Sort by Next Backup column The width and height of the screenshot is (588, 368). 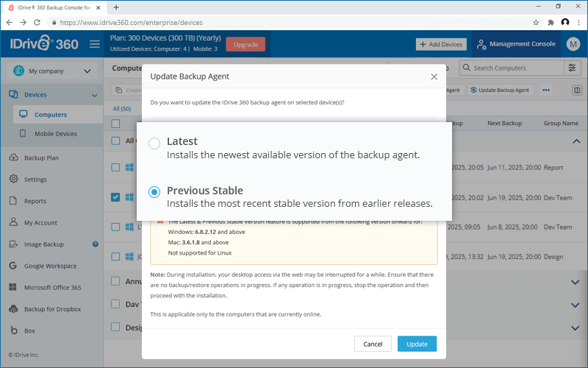click(x=504, y=123)
